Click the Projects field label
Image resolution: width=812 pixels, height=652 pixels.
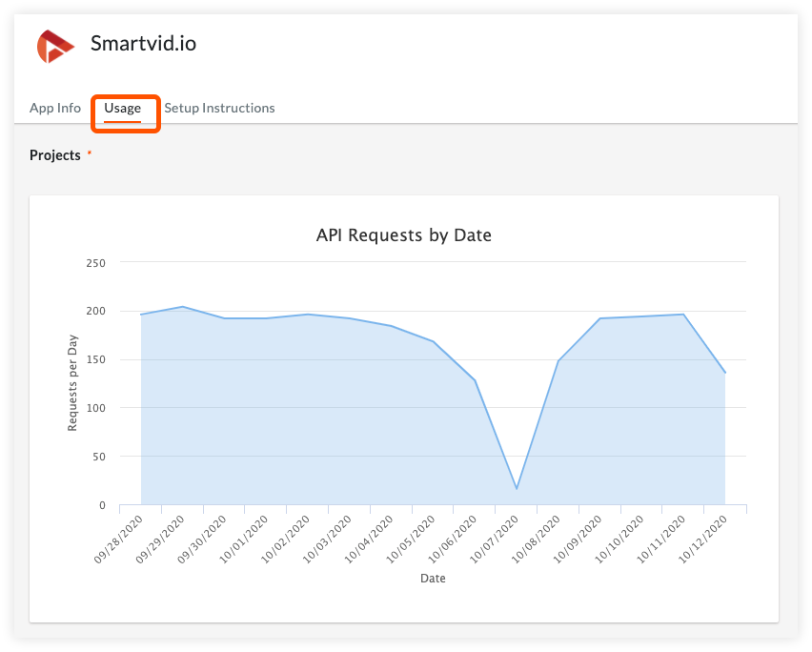point(55,154)
